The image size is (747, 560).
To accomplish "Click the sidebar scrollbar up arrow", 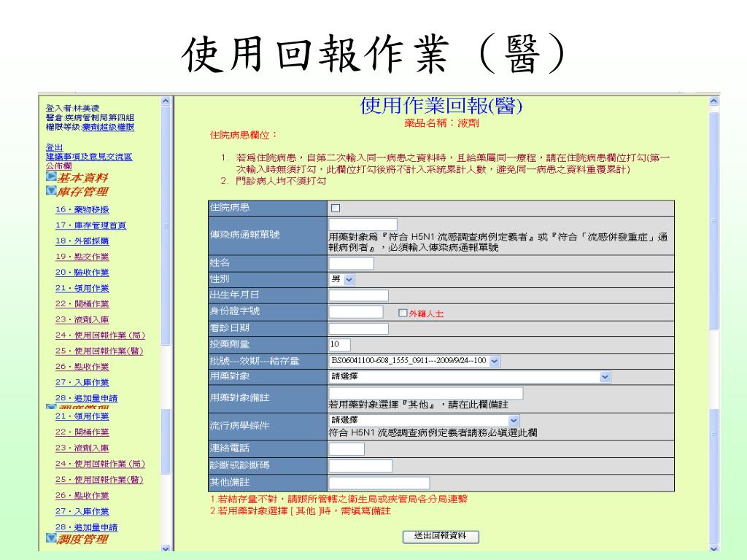I will [x=166, y=101].
